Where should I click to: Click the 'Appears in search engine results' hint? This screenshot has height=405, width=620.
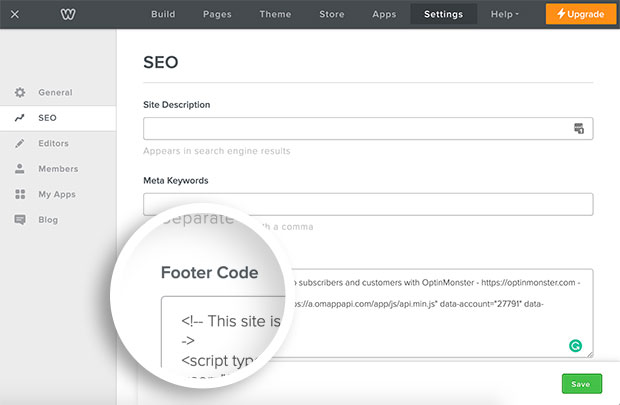click(217, 151)
